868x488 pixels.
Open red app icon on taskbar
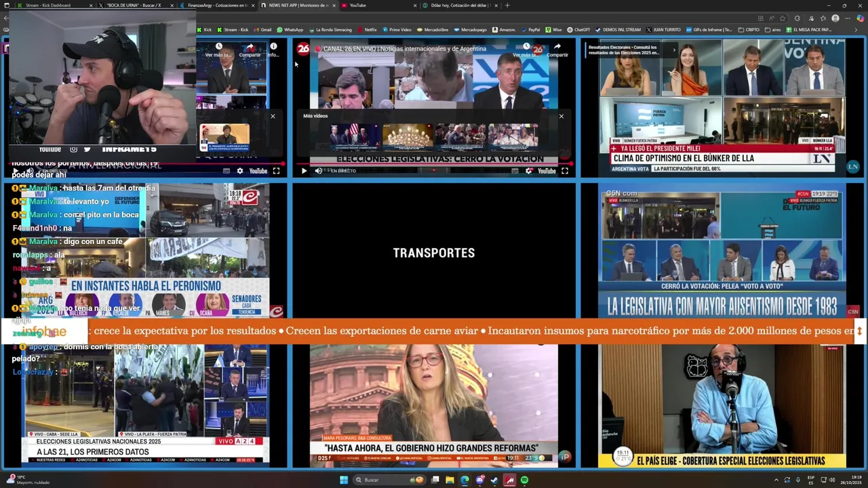tap(509, 480)
